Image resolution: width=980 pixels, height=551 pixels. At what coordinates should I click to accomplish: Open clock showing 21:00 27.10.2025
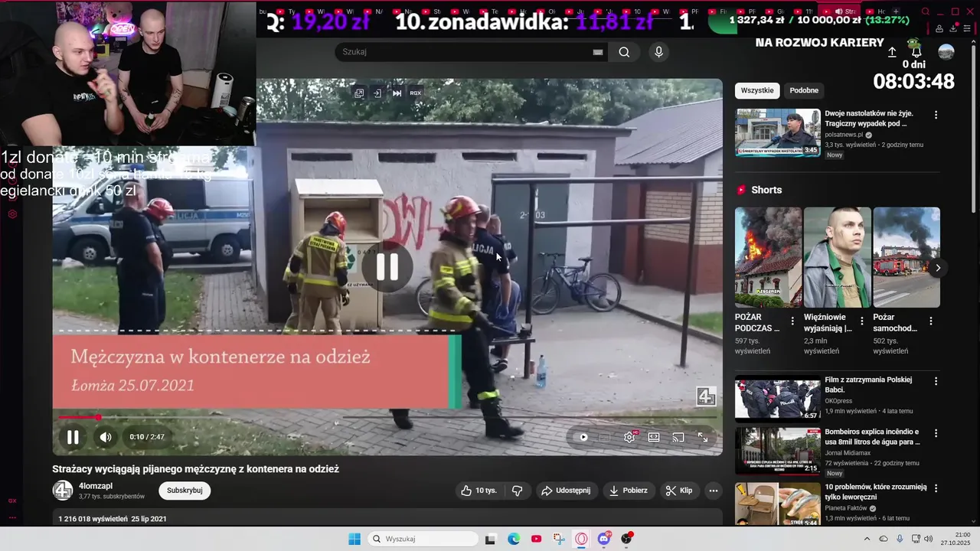point(955,539)
